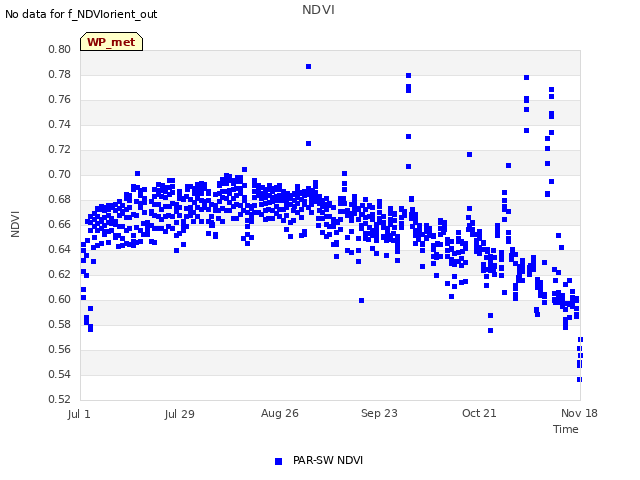Viewport: 640px width, 480px height.
Task: Select the isolated data point at 0.60 in mid-September
Action: (x=361, y=300)
